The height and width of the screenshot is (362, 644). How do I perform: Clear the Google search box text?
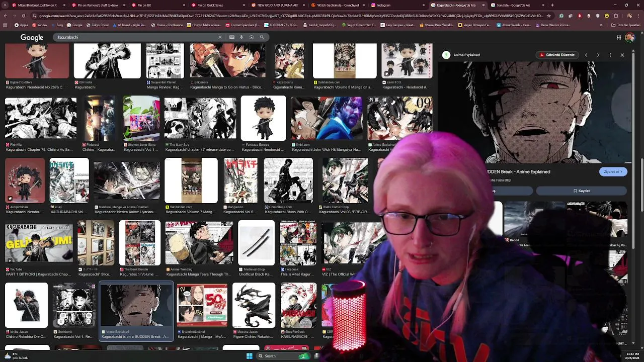click(x=220, y=37)
